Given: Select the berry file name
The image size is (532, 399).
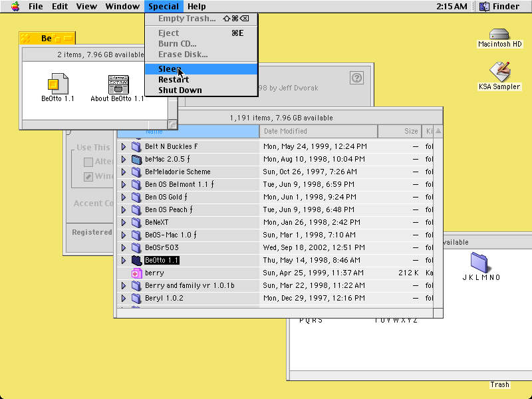Looking at the screenshot, I should click(154, 273).
